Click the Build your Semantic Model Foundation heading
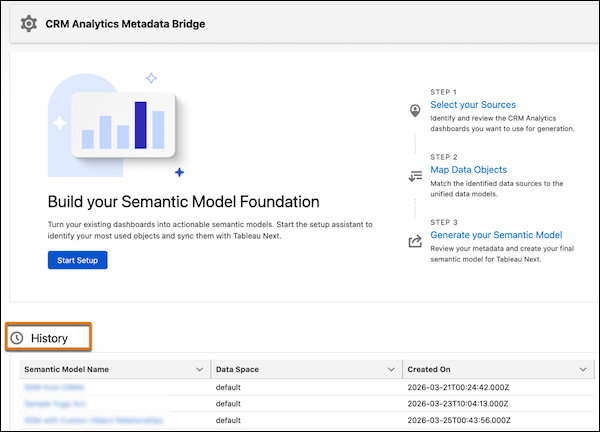 pos(183,202)
